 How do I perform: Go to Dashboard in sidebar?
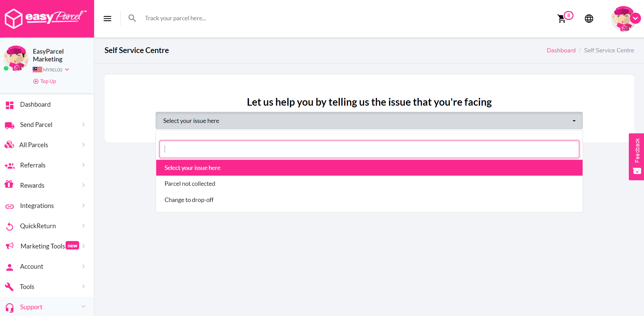tap(35, 105)
